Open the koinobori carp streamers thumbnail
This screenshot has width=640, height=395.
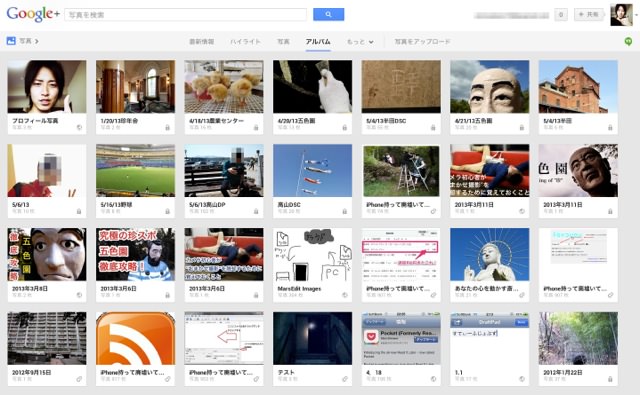tap(312, 171)
